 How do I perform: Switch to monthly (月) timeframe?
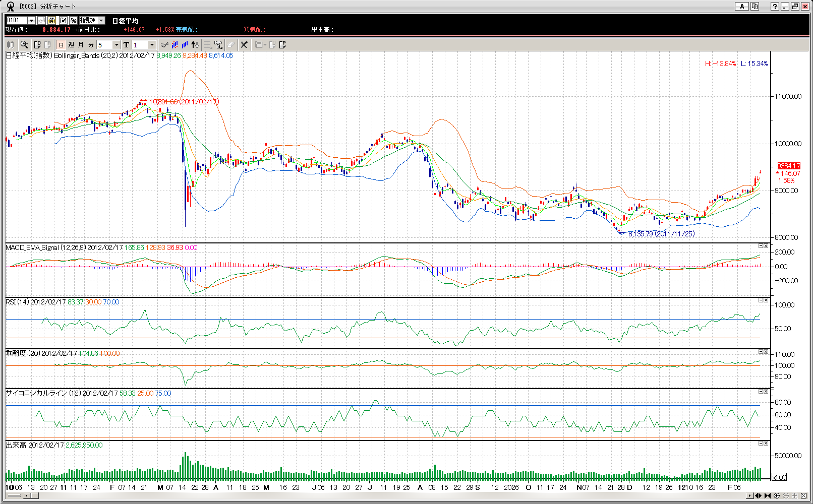(81, 45)
